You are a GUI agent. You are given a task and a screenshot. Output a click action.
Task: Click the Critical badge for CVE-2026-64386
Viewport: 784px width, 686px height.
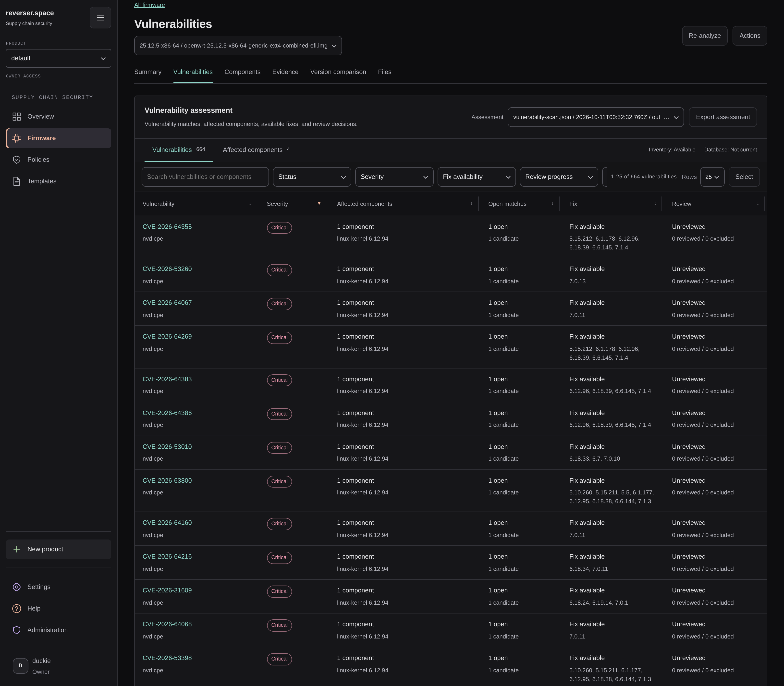(x=279, y=414)
